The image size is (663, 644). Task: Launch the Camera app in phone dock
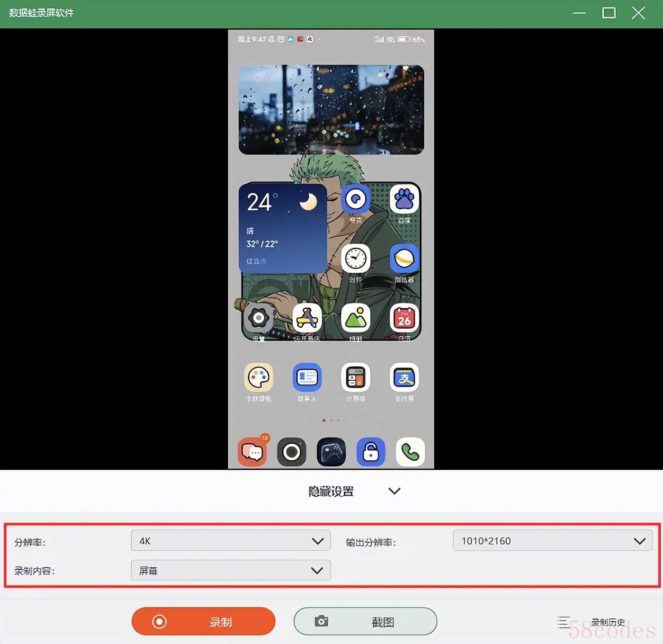(292, 452)
